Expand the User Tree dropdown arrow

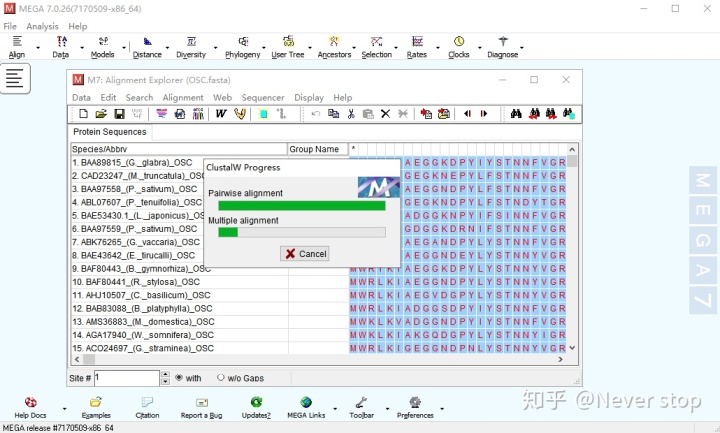(x=310, y=47)
